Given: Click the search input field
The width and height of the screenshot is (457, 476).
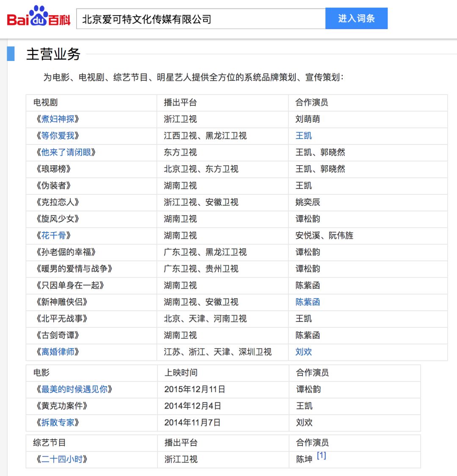Looking at the screenshot, I should [x=201, y=19].
